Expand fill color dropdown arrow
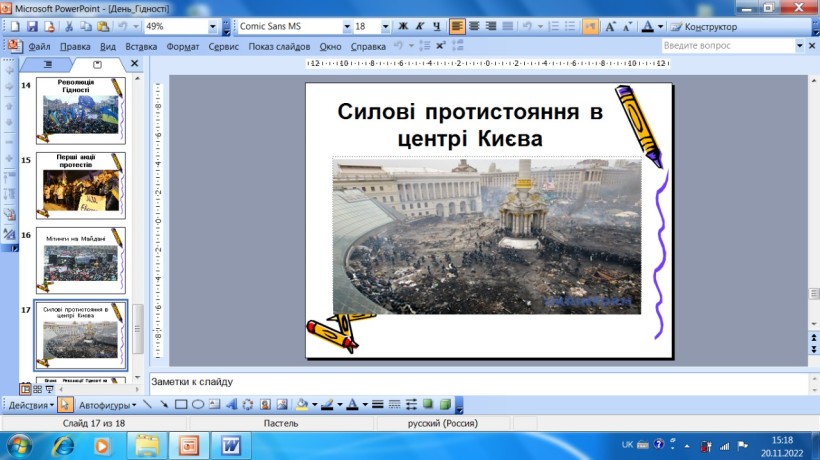 pos(314,405)
